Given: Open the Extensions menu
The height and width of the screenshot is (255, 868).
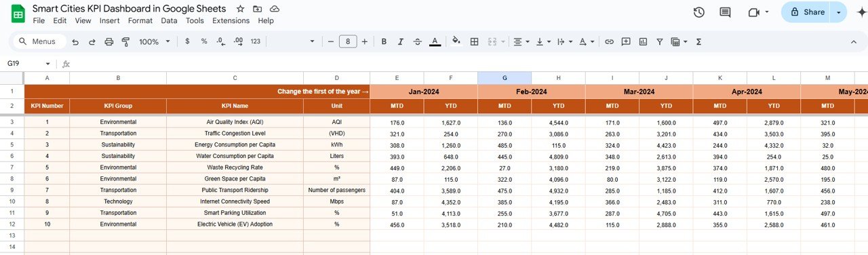Looking at the screenshot, I should tap(231, 20).
